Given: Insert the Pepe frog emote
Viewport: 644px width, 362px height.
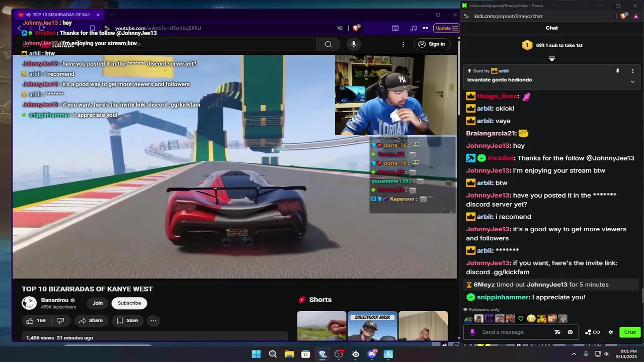Looking at the screenshot, I should tap(468, 319).
